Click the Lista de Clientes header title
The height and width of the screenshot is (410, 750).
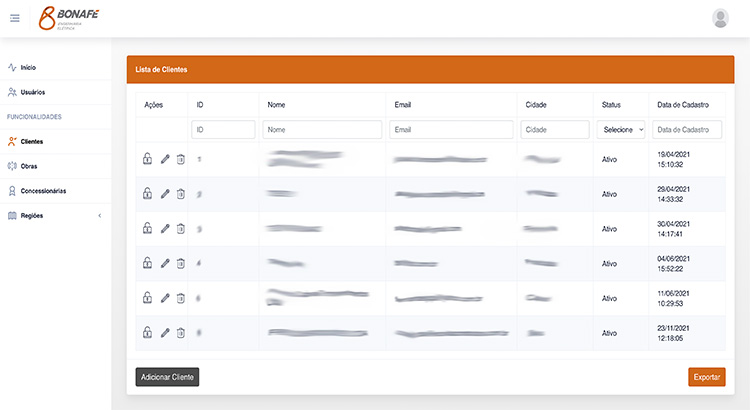click(x=161, y=69)
